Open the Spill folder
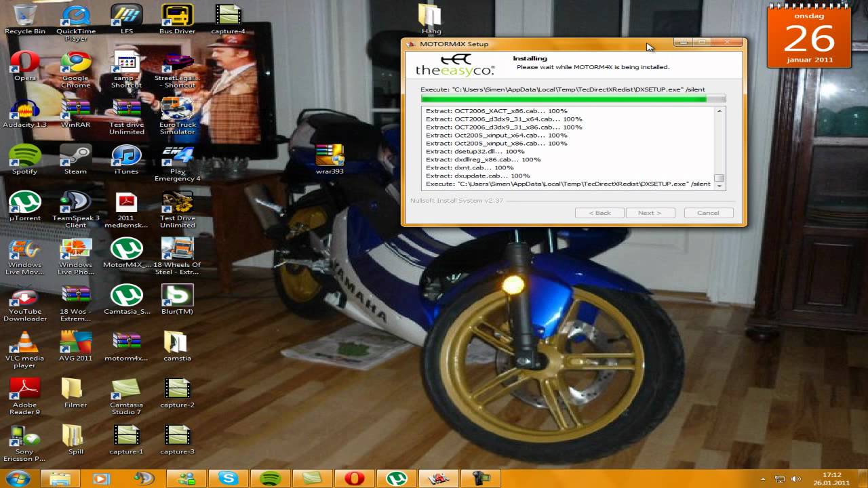 coord(76,439)
